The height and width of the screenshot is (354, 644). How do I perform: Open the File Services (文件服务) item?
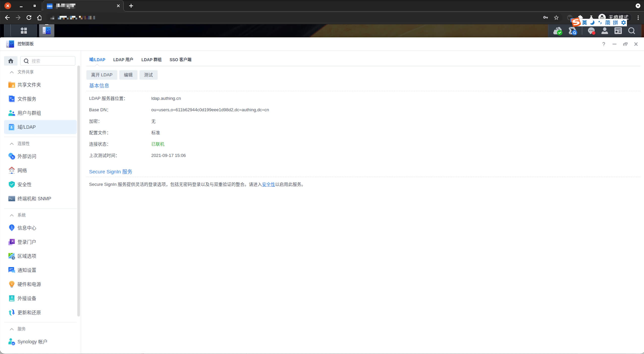click(x=40, y=99)
